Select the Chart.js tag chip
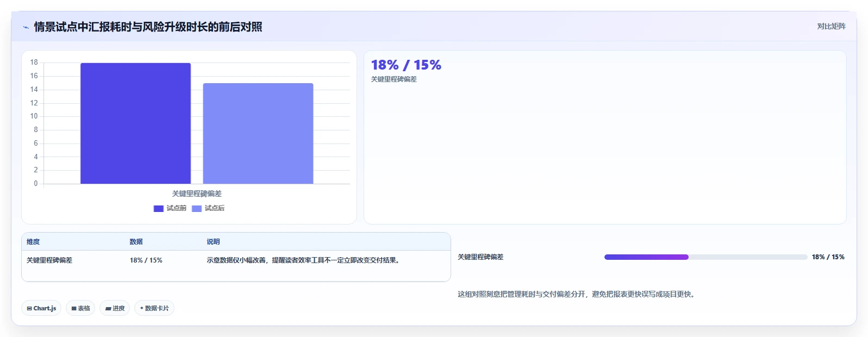This screenshot has height=337, width=868. tap(41, 308)
